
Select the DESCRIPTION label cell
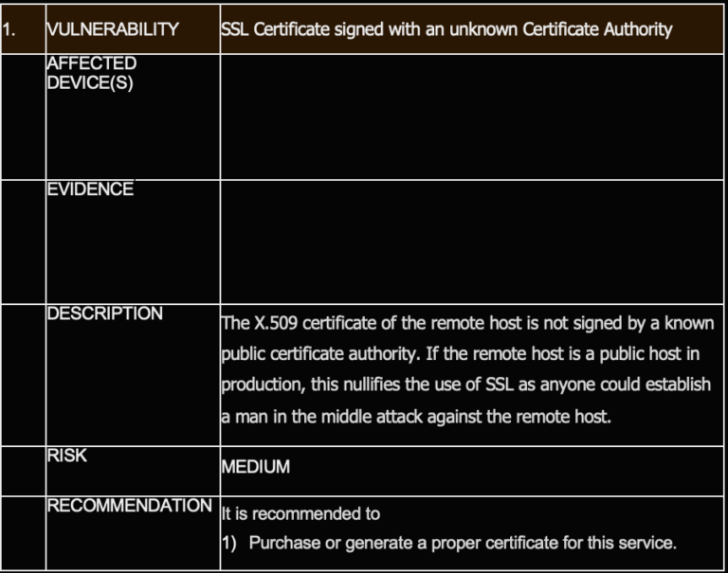click(104, 313)
